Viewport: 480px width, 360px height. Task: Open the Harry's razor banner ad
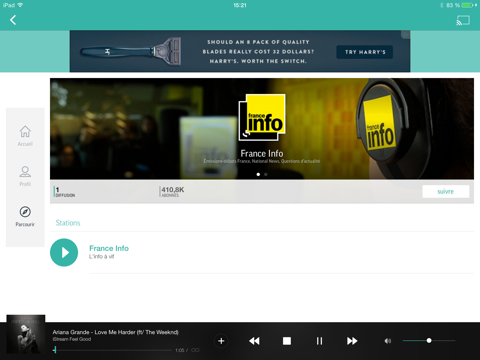pos(240,51)
